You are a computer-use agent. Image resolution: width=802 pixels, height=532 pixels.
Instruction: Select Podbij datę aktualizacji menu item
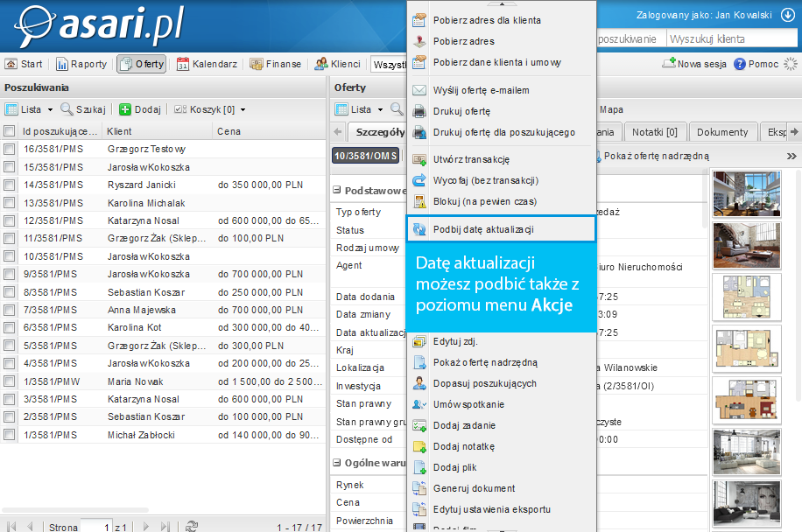501,229
